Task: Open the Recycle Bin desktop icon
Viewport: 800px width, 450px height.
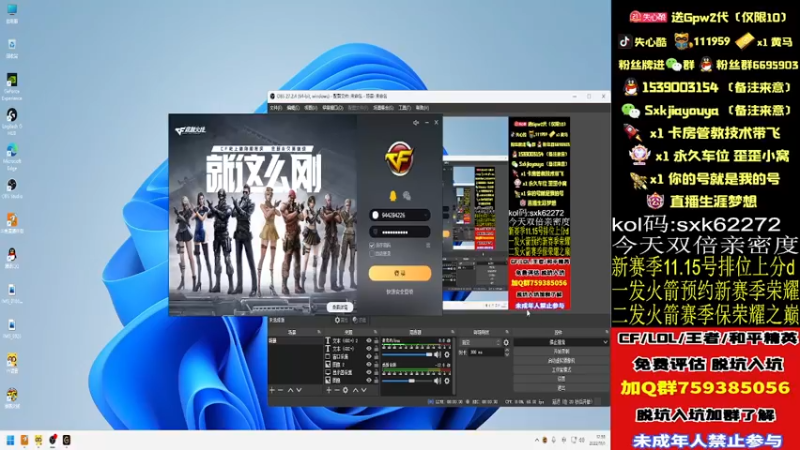Action: 12,48
